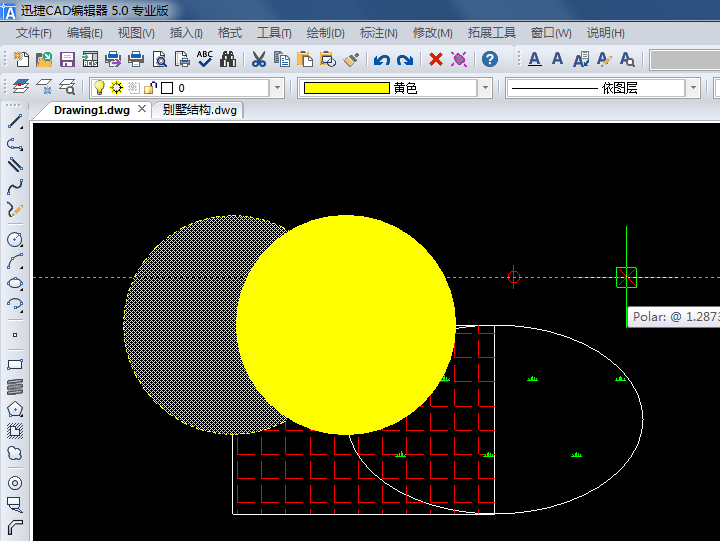
Task: Open Help question mark icon
Action: click(x=490, y=59)
